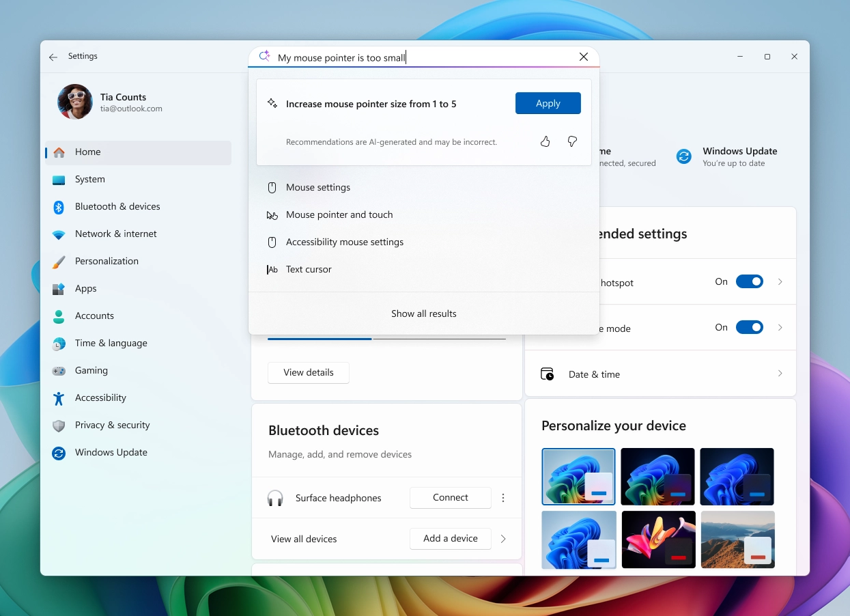The image size is (850, 616).
Task: Click the back arrow beside Settings title
Action: 53,57
